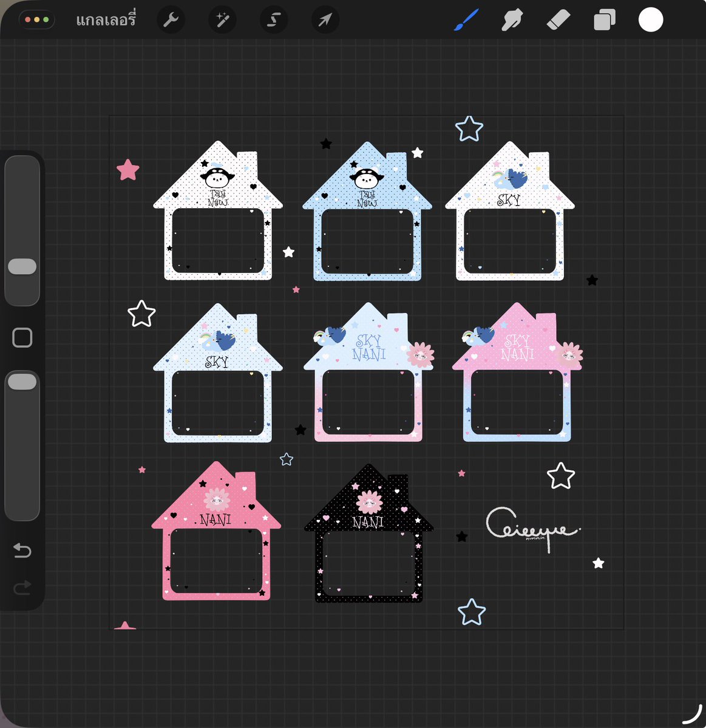This screenshot has height=728, width=706.
Task: Select the Smudge finger tool
Action: [x=512, y=20]
